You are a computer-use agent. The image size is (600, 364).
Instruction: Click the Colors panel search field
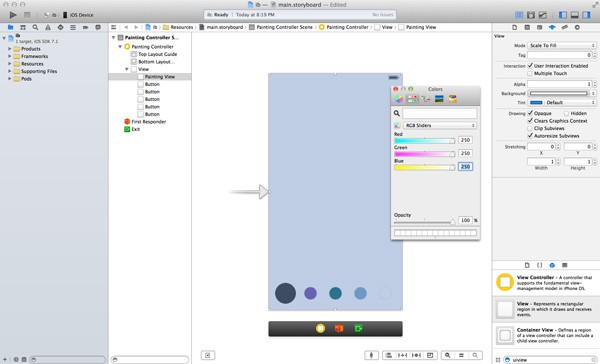coord(440,113)
